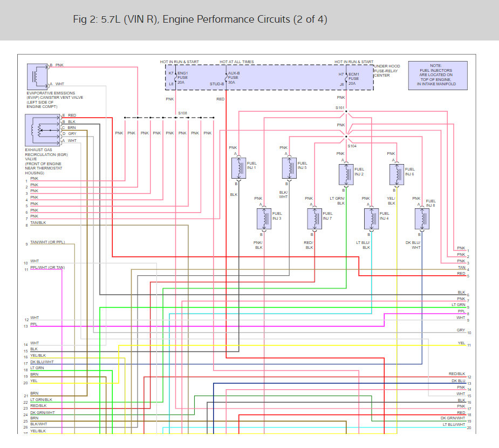Click the Fuel Injector 1 coil symbol
The image size is (499, 448).
click(238, 168)
